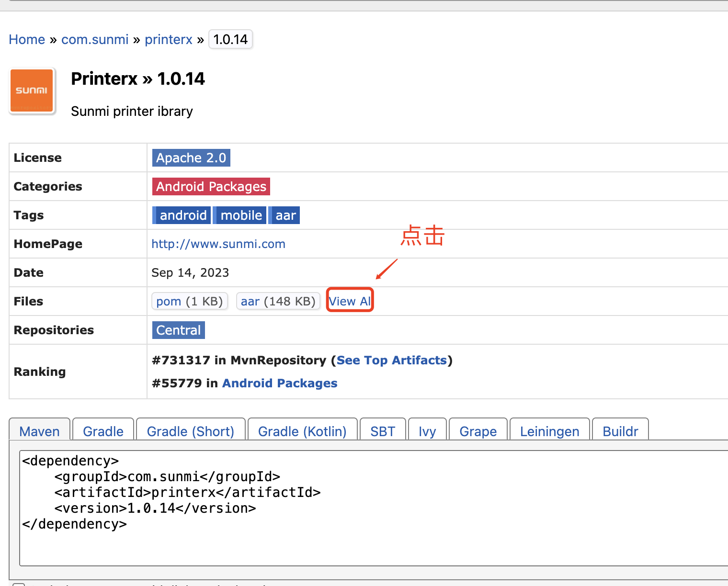This screenshot has width=728, height=586.
Task: Click View All files link
Action: tap(350, 301)
